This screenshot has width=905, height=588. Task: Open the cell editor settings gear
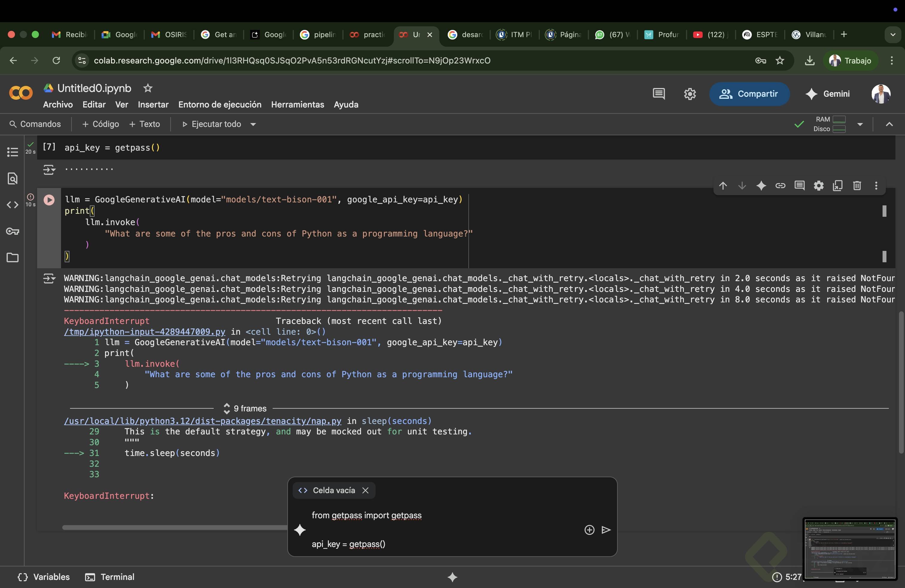819,186
